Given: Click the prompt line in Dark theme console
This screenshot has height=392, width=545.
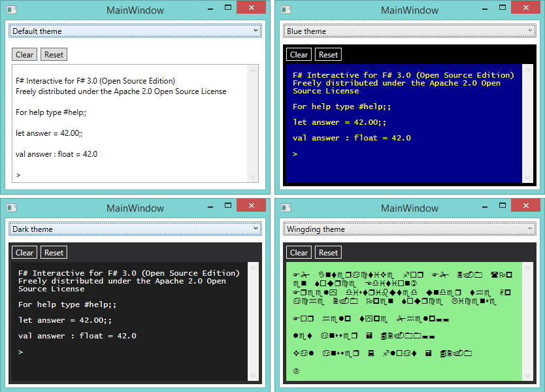Looking at the screenshot, I should 20,352.
